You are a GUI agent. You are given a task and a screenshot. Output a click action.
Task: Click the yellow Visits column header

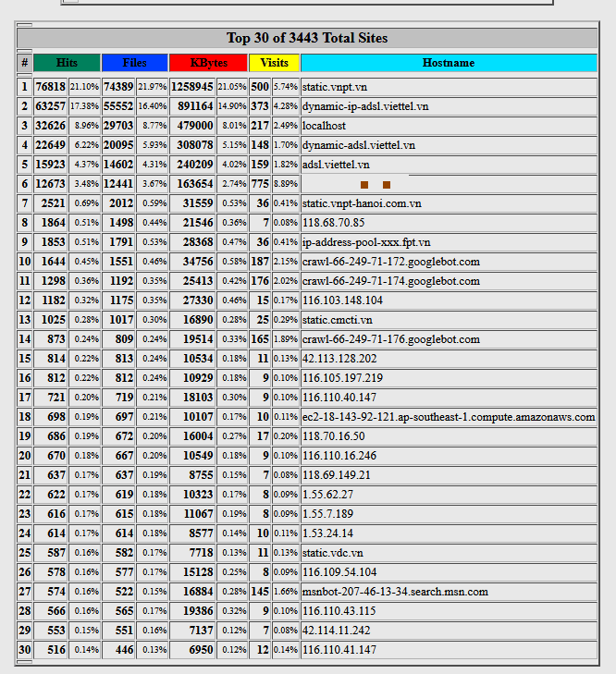click(274, 63)
